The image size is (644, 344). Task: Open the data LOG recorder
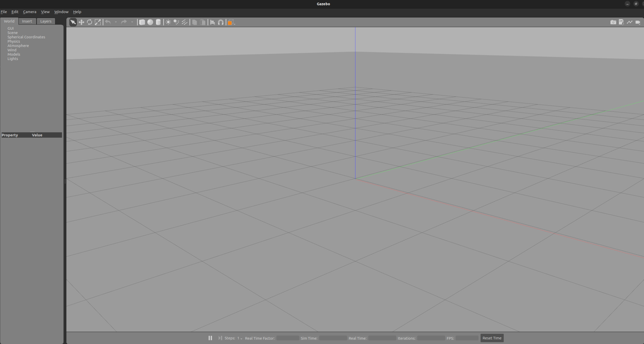click(621, 22)
